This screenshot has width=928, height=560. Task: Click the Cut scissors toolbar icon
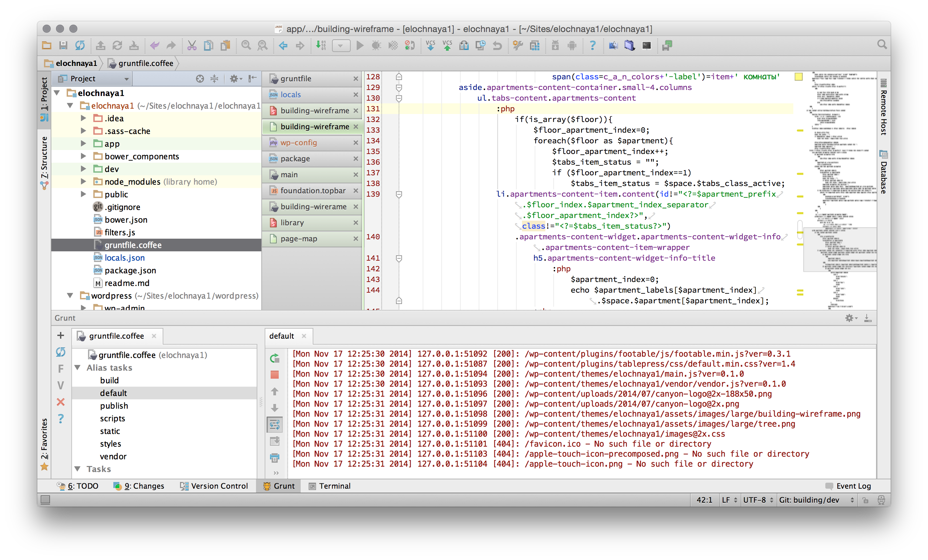tap(192, 46)
